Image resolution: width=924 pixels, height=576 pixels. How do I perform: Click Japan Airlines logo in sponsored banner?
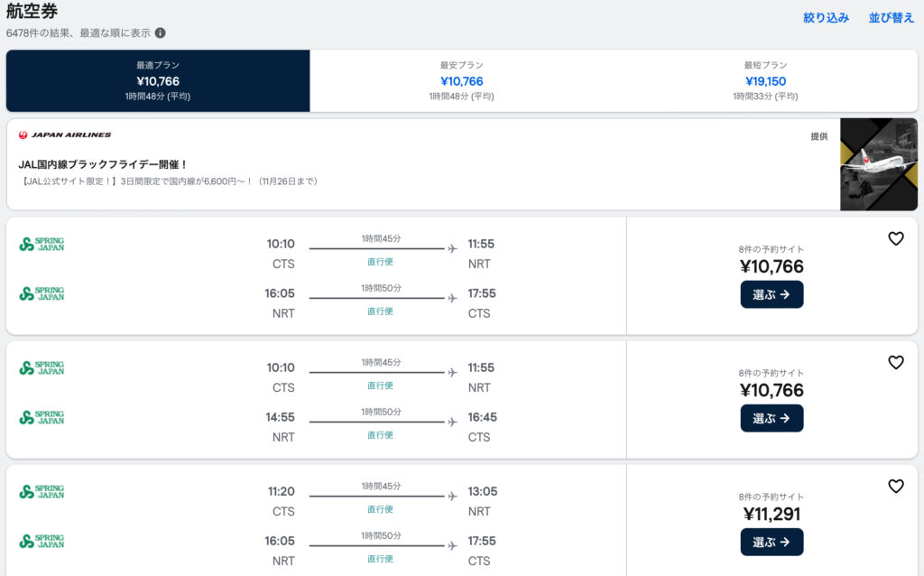point(65,135)
